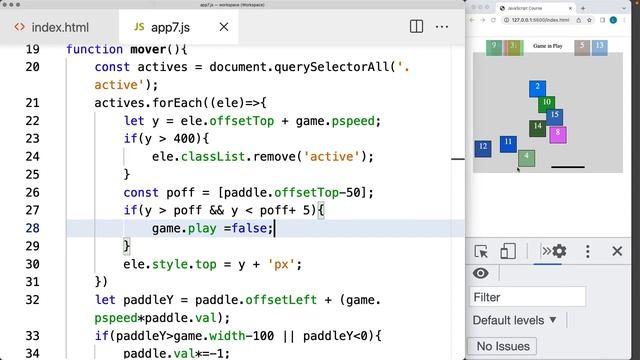
Task: Click the 'game.play =false;' code line
Action: pos(212,228)
